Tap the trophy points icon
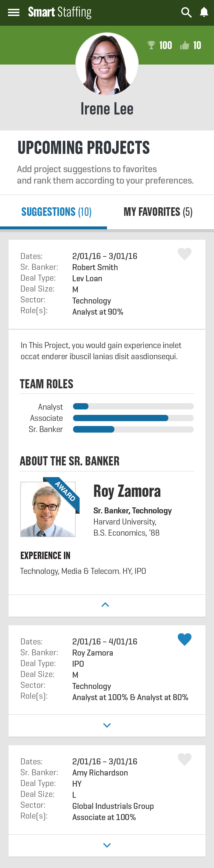Viewport: 214px width, 868px height. click(151, 45)
